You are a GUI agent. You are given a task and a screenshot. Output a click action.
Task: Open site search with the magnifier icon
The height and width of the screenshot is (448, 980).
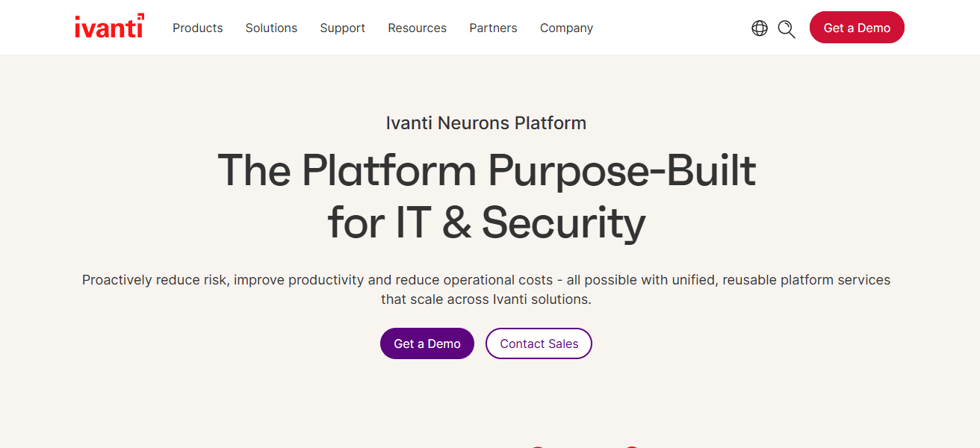pyautogui.click(x=787, y=29)
